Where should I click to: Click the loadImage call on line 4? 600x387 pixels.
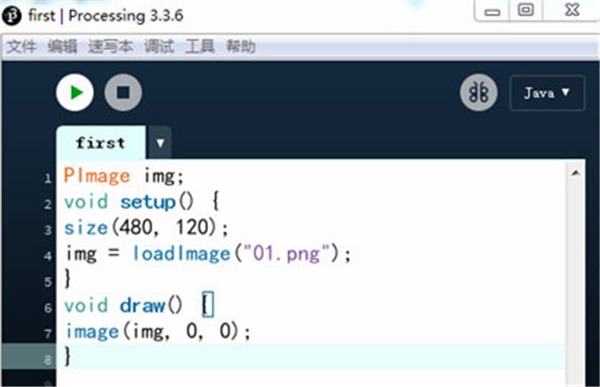[x=181, y=254]
